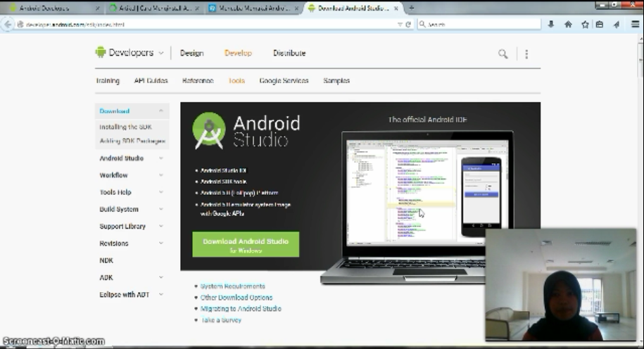This screenshot has width=644, height=349.
Task: Go to the Training sub-navigation item
Action: click(108, 80)
